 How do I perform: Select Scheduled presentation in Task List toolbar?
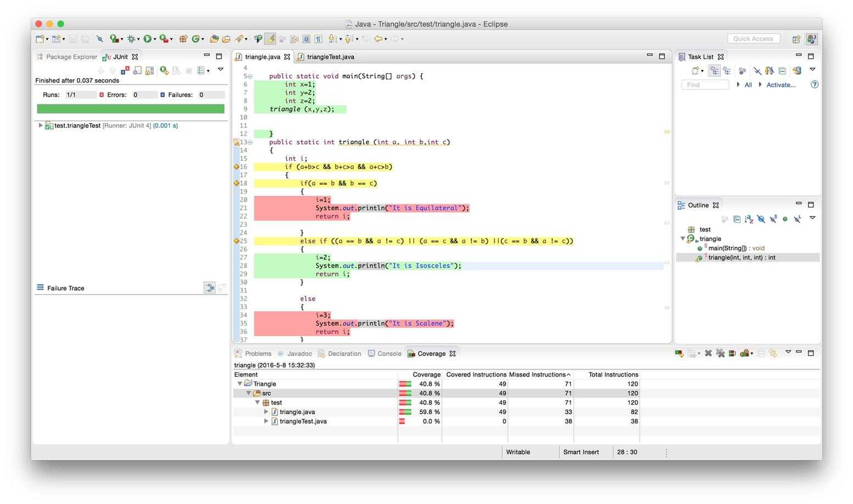tap(727, 70)
